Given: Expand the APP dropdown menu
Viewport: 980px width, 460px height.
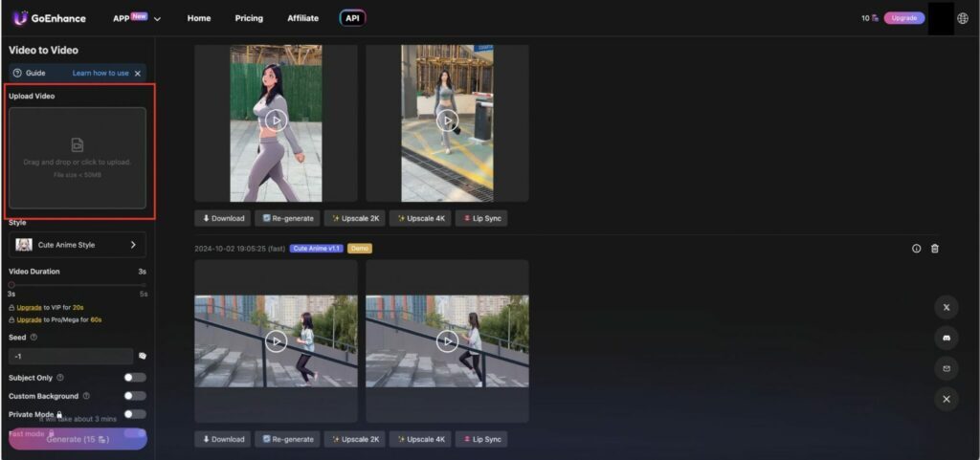Looking at the screenshot, I should (x=137, y=18).
